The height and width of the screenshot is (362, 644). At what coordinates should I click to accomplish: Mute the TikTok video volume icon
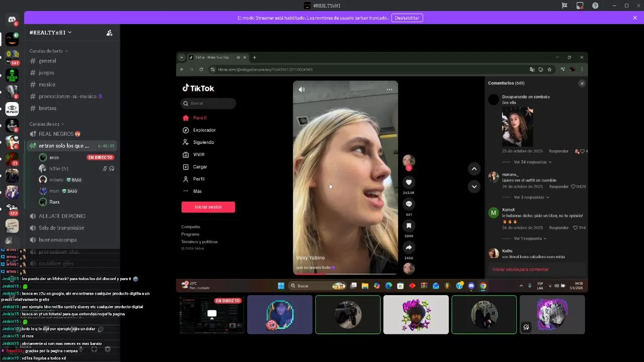301,89
